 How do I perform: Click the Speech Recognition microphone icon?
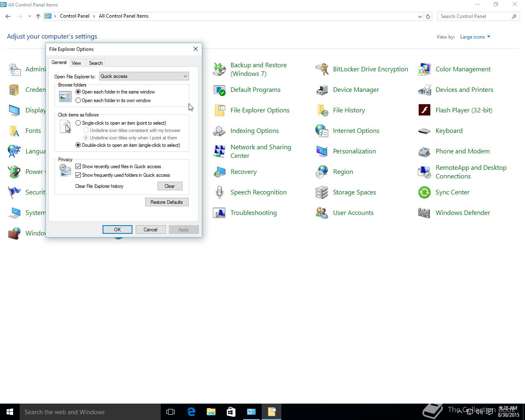click(219, 192)
